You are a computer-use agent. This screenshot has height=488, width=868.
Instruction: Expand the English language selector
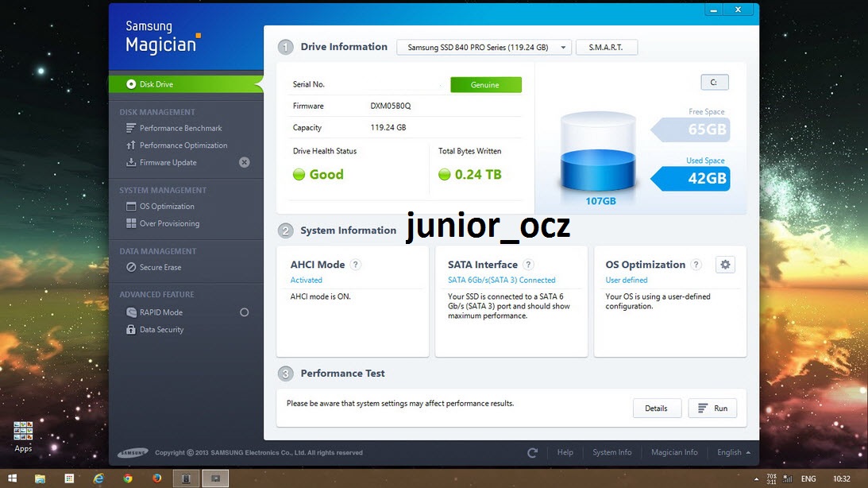[x=734, y=452]
